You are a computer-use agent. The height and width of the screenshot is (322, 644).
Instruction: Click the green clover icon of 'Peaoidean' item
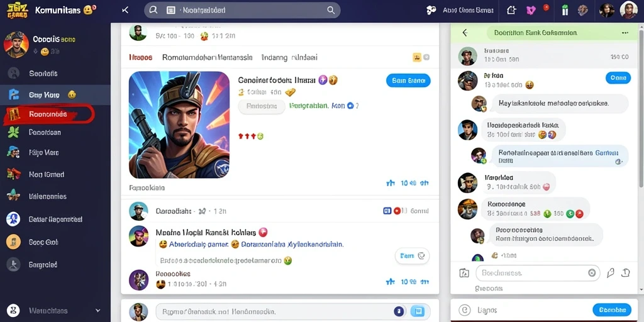[x=14, y=132]
